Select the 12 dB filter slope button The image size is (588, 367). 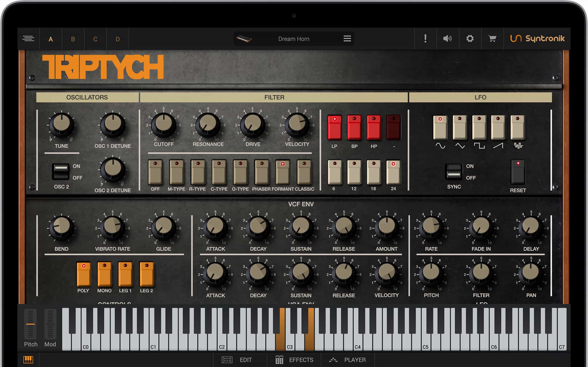pos(354,172)
